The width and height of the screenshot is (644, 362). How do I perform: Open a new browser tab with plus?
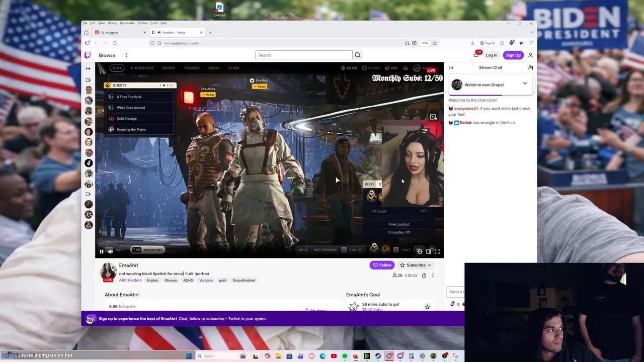click(x=210, y=33)
